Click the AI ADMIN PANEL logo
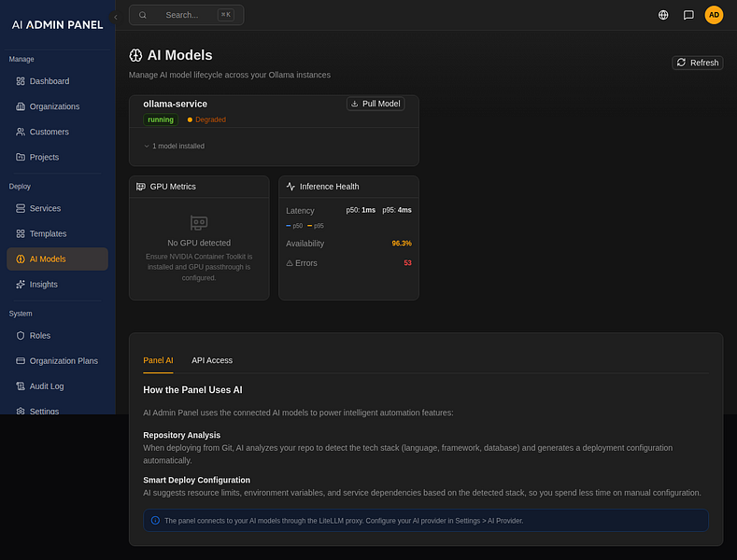 (57, 25)
